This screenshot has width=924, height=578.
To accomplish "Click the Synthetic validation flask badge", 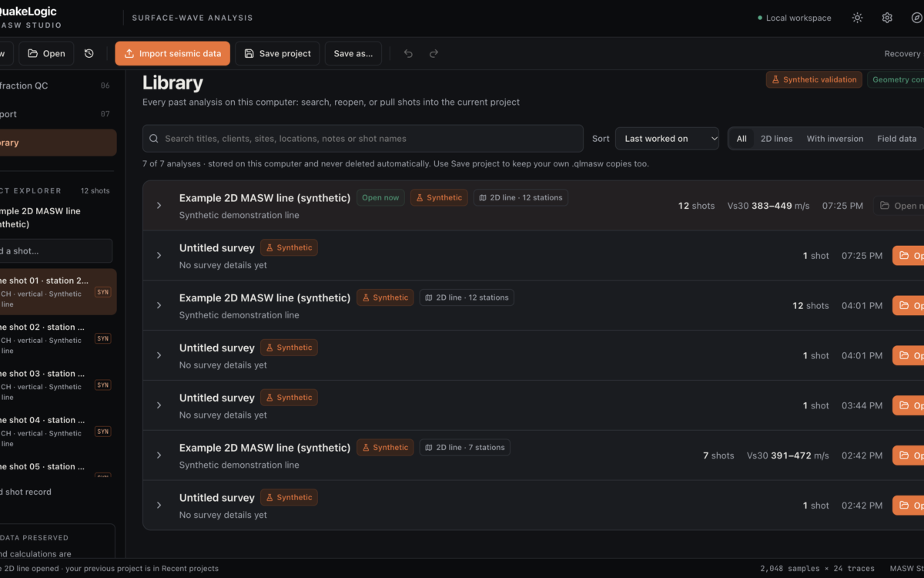I will tap(814, 79).
